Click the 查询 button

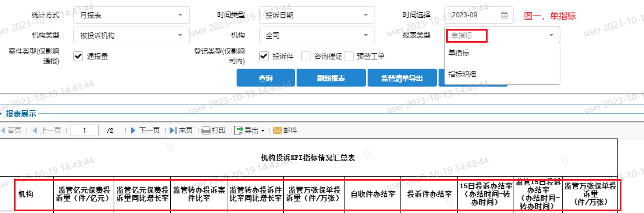coord(265,78)
